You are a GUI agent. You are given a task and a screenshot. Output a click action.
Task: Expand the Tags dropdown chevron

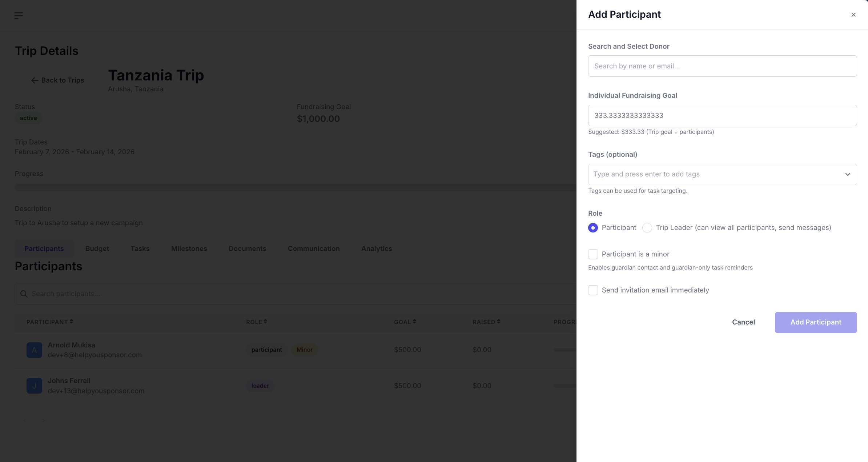coord(847,174)
